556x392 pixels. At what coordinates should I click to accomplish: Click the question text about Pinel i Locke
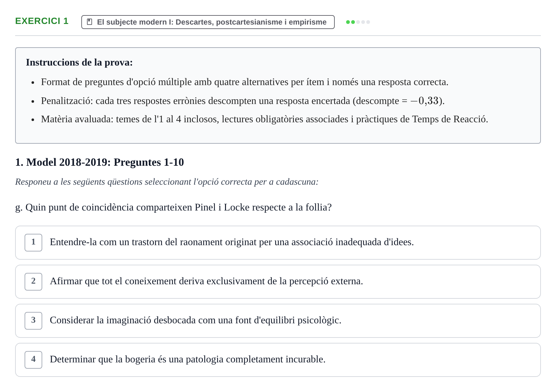173,207
